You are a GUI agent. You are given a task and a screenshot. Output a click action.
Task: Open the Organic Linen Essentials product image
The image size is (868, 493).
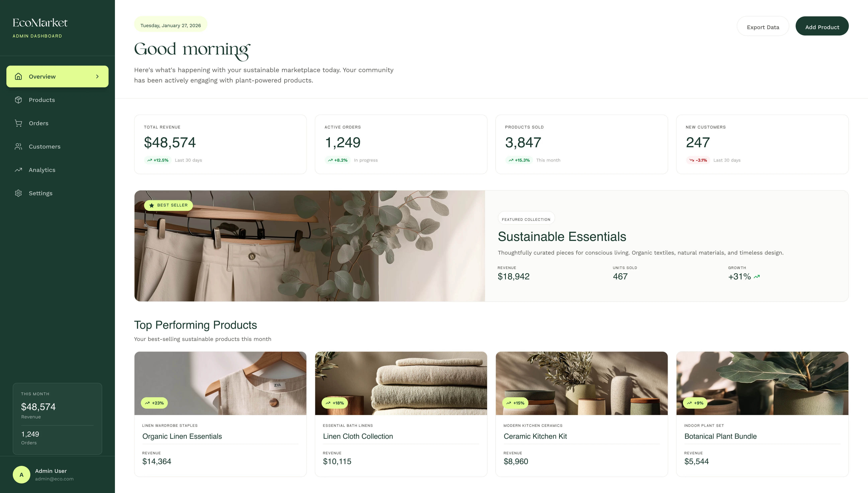point(220,383)
